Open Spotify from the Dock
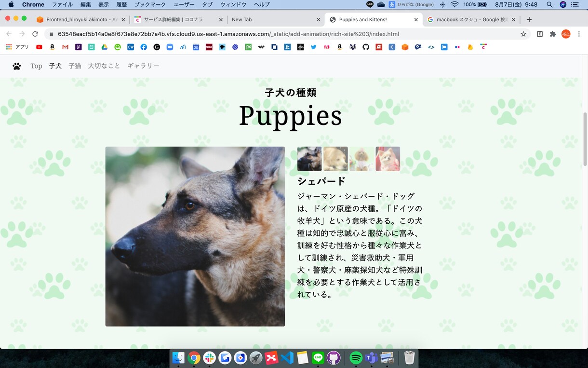This screenshot has height=368, width=588. tap(356, 357)
